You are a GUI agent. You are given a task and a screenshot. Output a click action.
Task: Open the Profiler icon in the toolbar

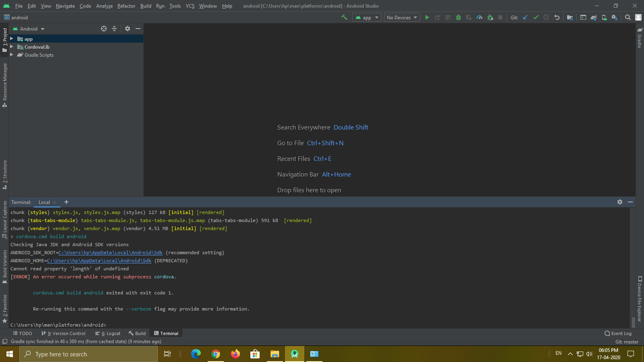(x=479, y=17)
